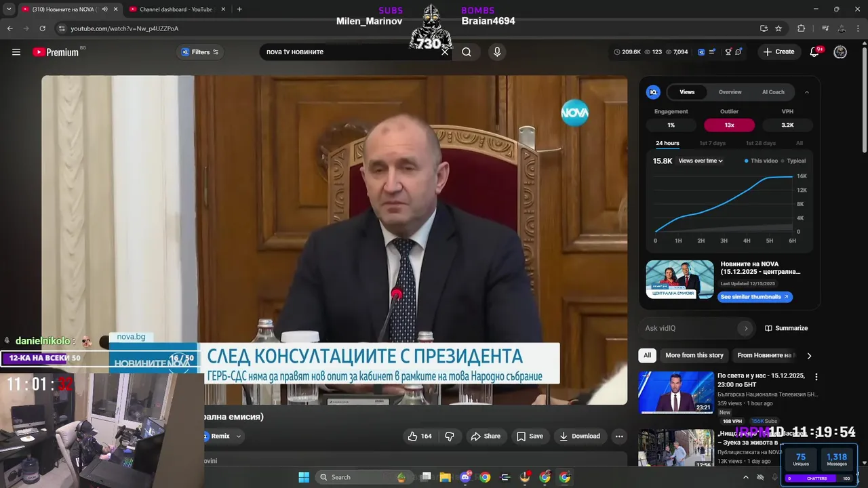This screenshot has width=868, height=488.
Task: Open the vidIQ blue IQ toolbar icon
Action: pos(702,52)
